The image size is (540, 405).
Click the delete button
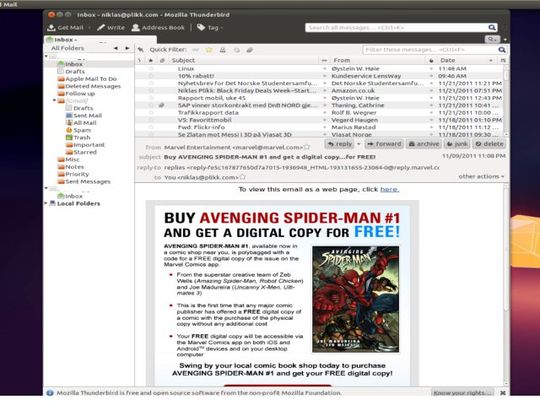click(x=489, y=144)
